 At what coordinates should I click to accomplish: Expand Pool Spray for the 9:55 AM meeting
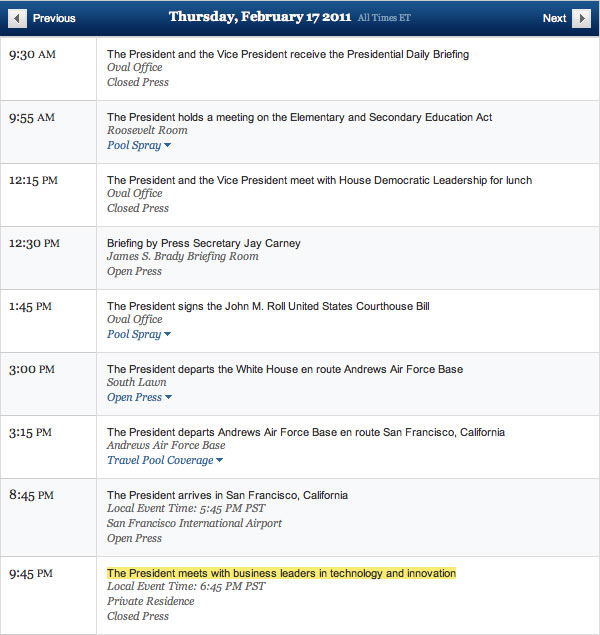(x=138, y=145)
